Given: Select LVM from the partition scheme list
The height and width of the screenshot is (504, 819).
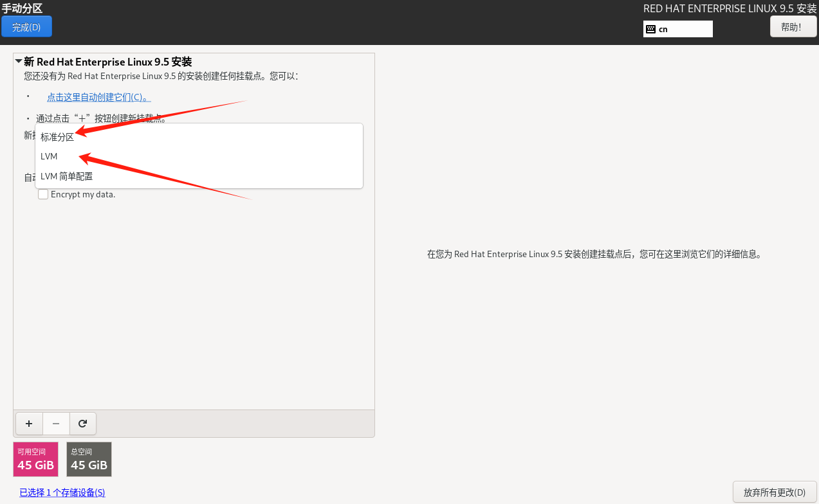Looking at the screenshot, I should tap(199, 156).
